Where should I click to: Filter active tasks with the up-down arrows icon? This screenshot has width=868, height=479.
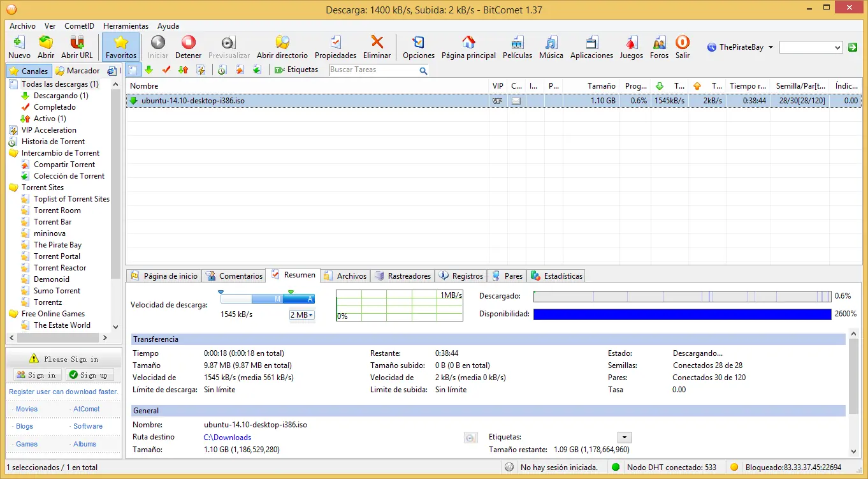coord(184,70)
